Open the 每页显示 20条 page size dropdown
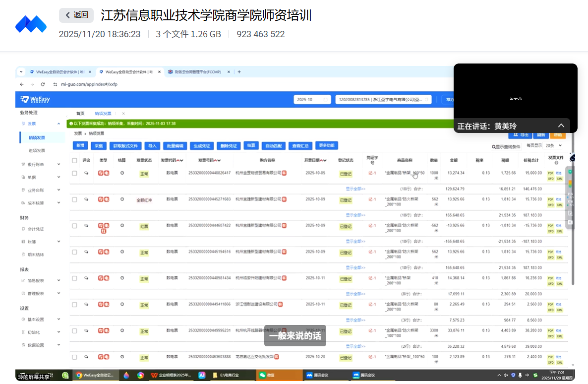588x384 pixels. tap(553, 146)
